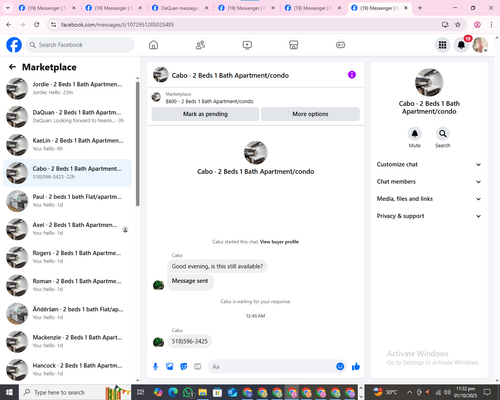The height and width of the screenshot is (400, 500).
Task: Open the $800 Marketplace listing link
Action: pyautogui.click(x=209, y=101)
